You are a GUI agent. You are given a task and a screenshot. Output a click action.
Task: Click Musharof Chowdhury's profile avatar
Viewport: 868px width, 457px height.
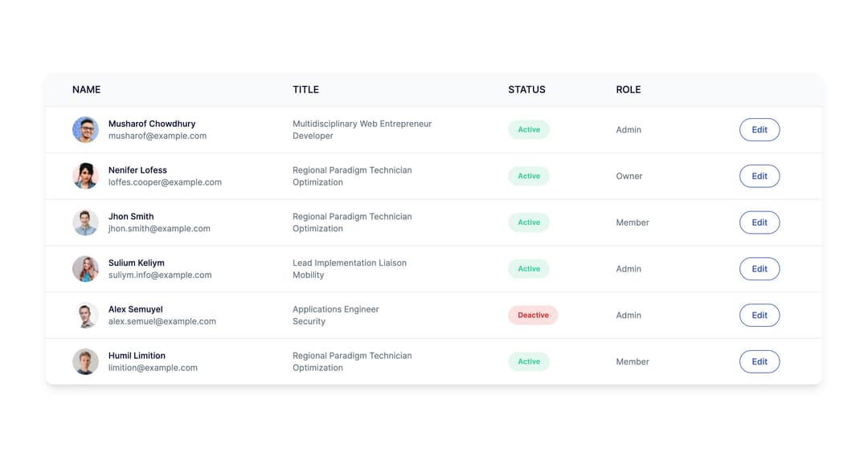click(x=85, y=130)
